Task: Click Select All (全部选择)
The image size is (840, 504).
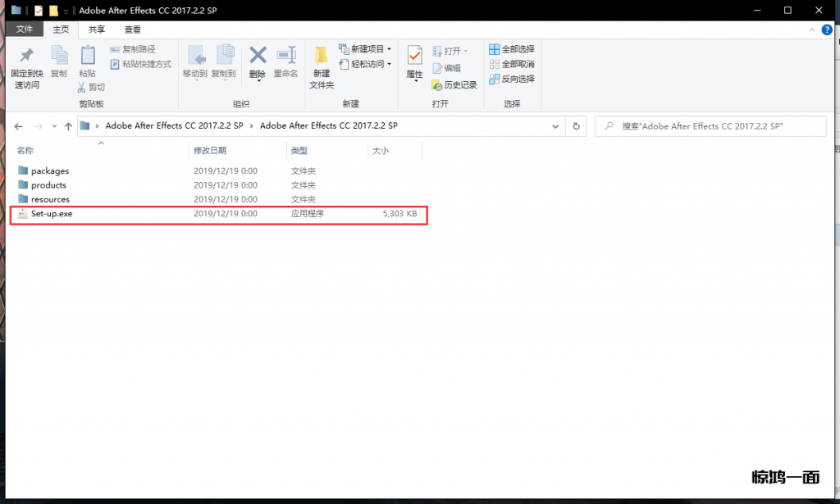Action: 511,49
